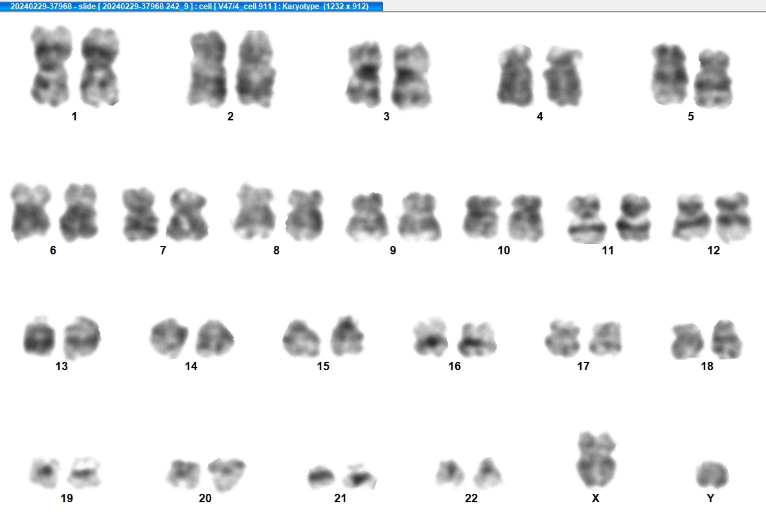Image resolution: width=766 pixels, height=532 pixels.
Task: Select the left chromosome of pair 12
Action: coord(692,217)
